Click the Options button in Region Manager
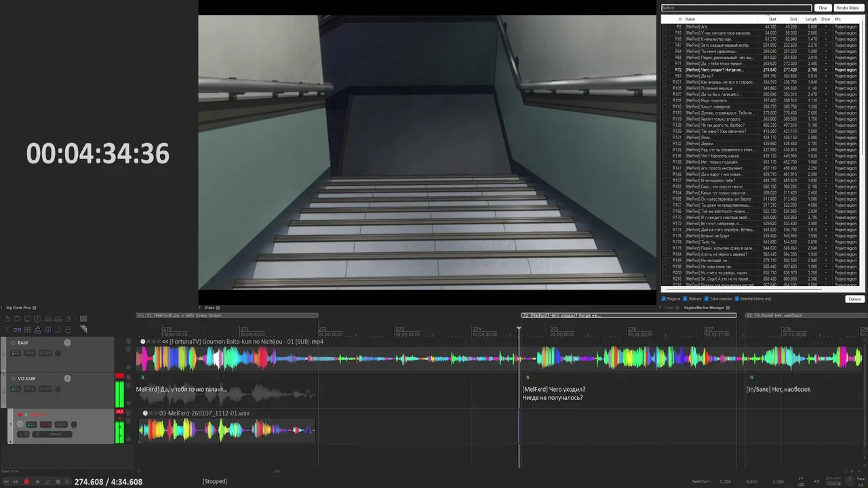This screenshot has height=488, width=868. [855, 299]
